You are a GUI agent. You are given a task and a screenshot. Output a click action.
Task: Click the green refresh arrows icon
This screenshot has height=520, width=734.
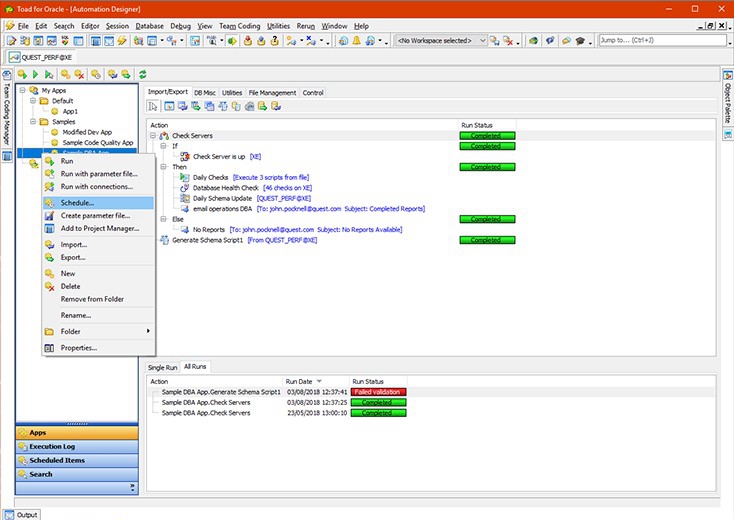pos(143,74)
